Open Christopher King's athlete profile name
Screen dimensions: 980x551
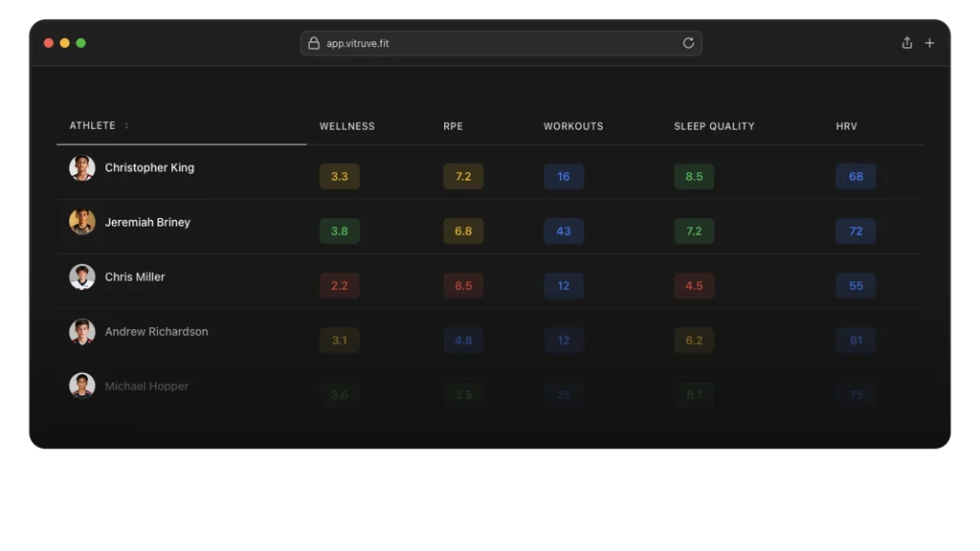(149, 168)
